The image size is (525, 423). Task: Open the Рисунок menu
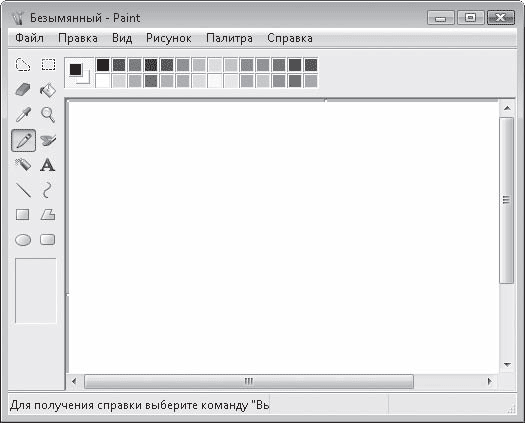(169, 38)
